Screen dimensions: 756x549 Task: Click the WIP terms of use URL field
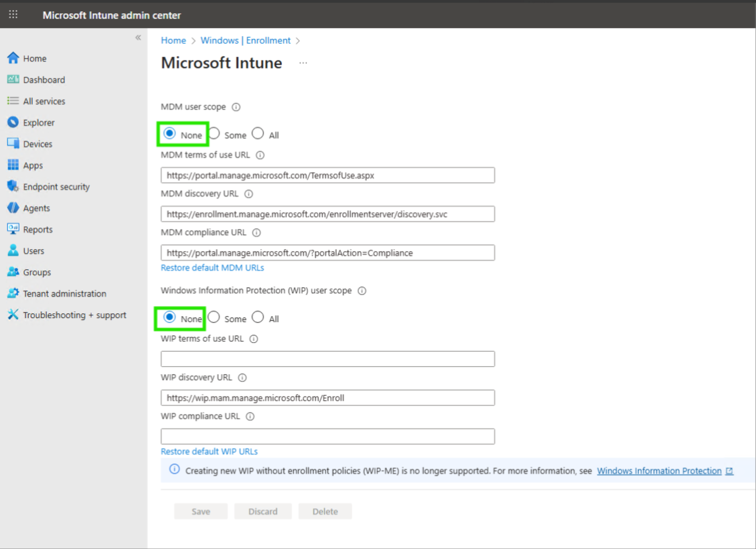327,359
